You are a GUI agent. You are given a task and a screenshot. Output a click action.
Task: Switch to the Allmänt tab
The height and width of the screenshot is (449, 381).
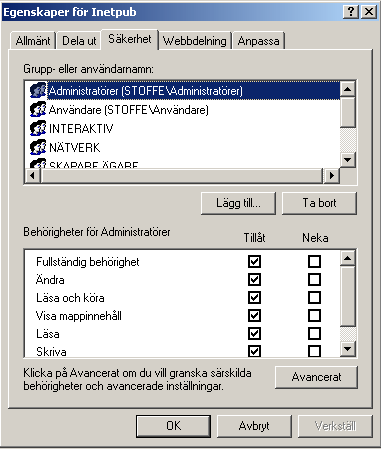pos(33,41)
